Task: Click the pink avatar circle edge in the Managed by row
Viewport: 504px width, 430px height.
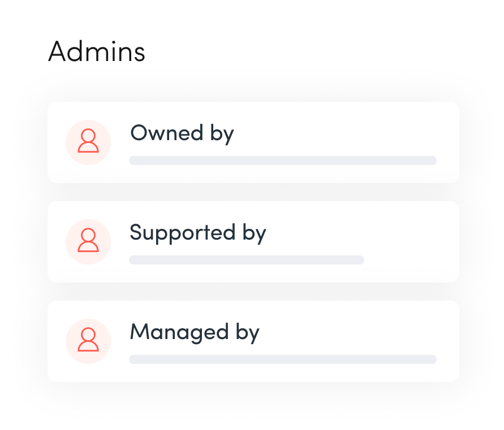Action: pyautogui.click(x=69, y=341)
